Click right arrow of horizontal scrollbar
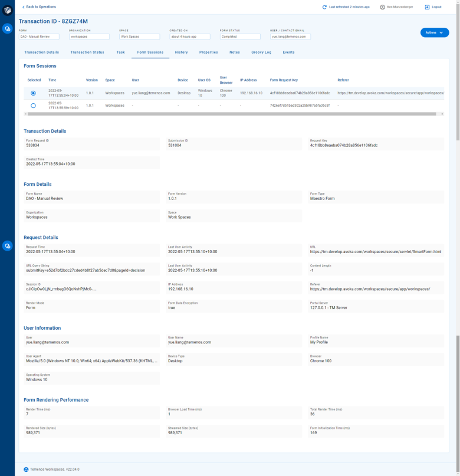Image resolution: width=460 pixels, height=476 pixels. pos(442,114)
